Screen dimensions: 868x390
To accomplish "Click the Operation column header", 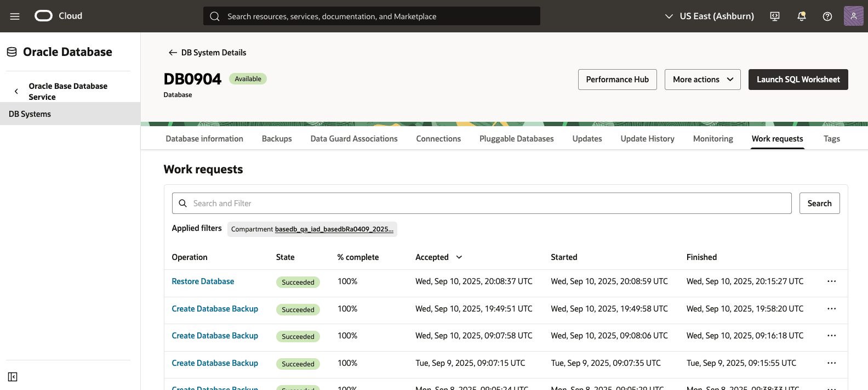I will (190, 257).
